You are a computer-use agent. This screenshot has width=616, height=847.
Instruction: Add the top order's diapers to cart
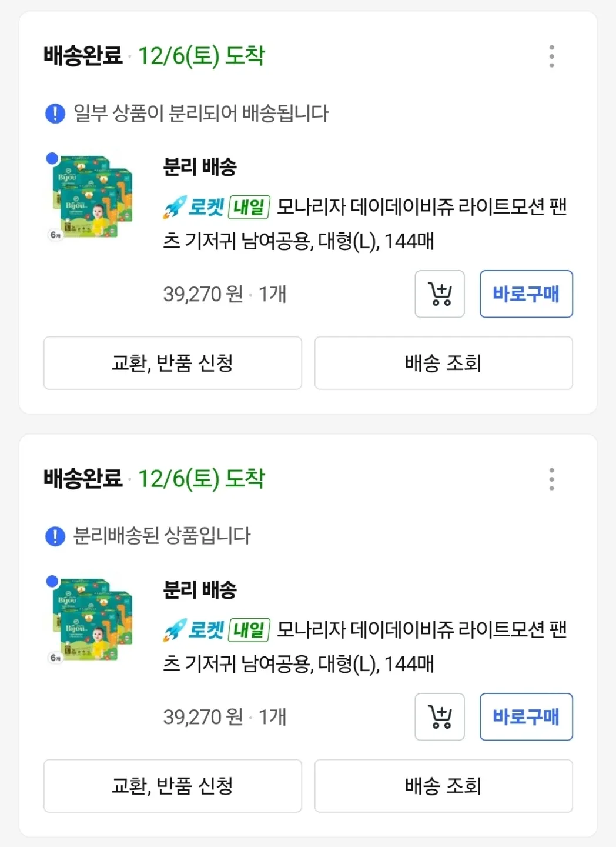point(440,294)
